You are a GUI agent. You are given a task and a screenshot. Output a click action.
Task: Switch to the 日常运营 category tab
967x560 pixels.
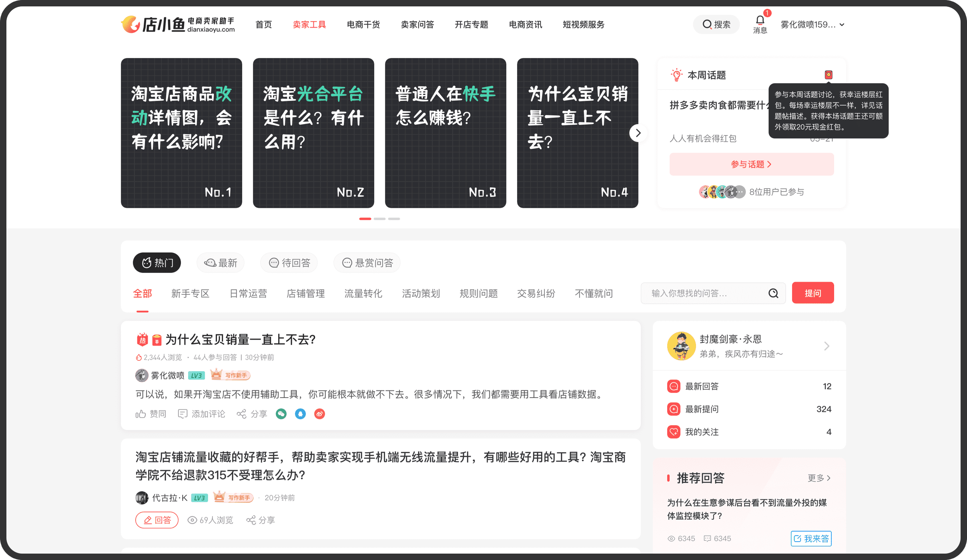click(x=248, y=294)
